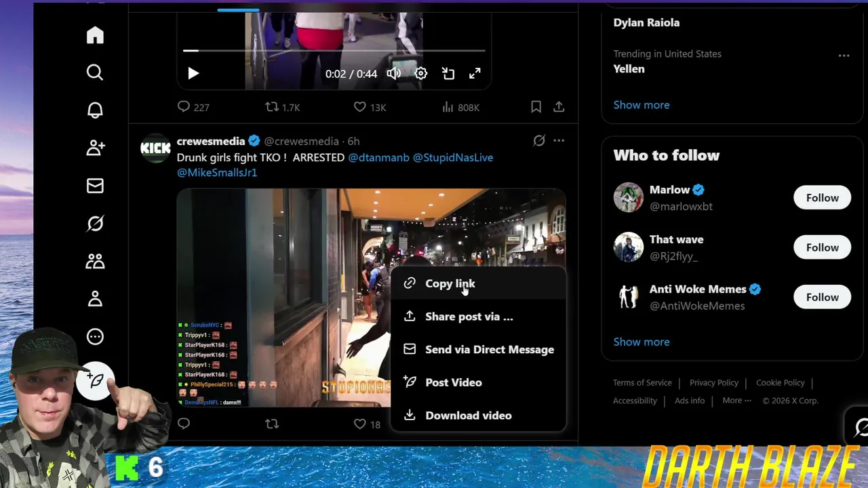Open Follow people icon in sidebar
Viewport: 868px width, 488px height.
tap(95, 148)
